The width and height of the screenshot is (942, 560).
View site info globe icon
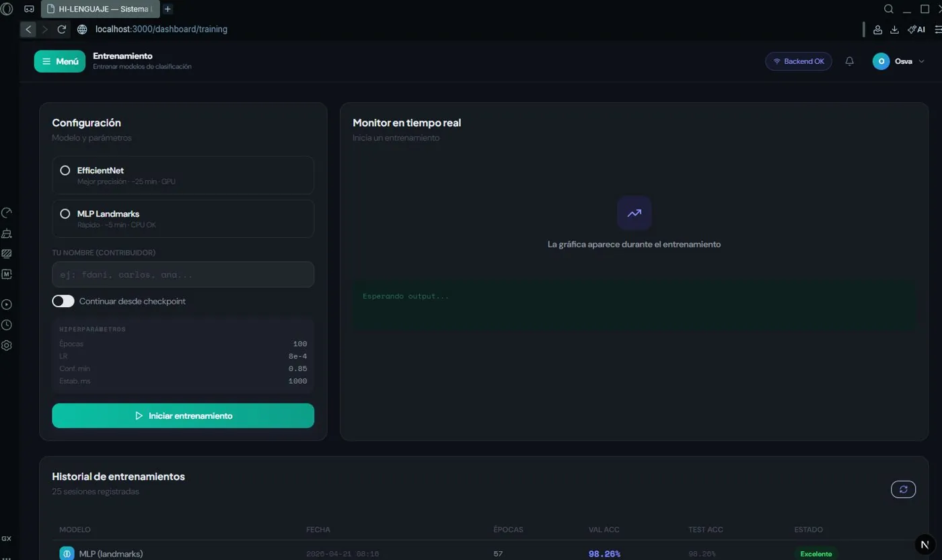(x=82, y=30)
